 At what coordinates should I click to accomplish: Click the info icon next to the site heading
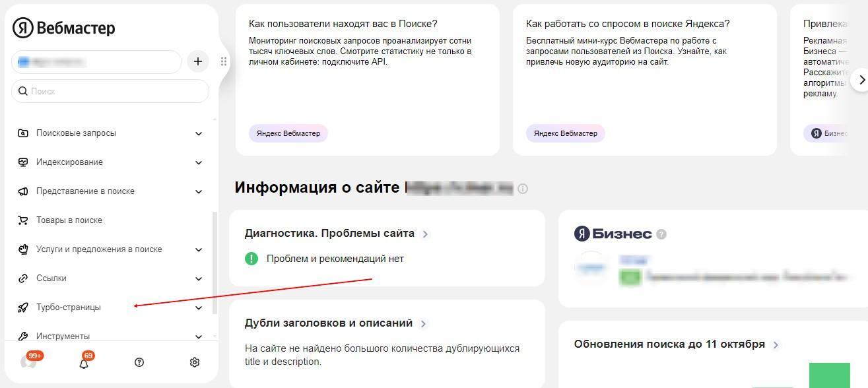(x=523, y=189)
